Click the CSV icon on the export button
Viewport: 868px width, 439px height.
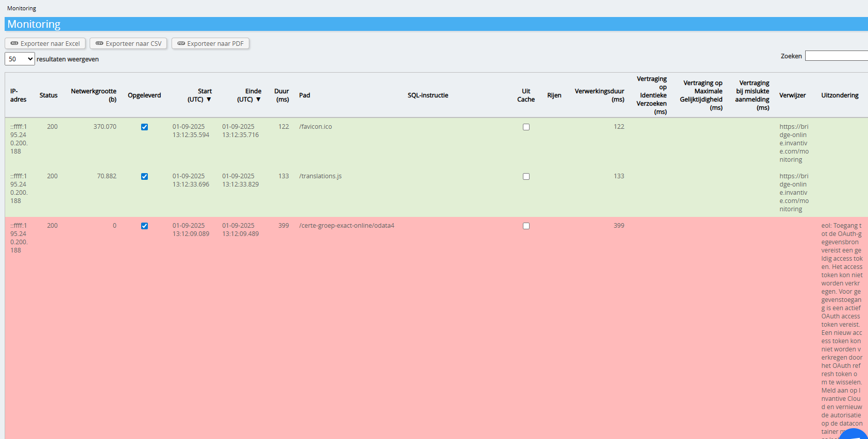[x=99, y=43]
